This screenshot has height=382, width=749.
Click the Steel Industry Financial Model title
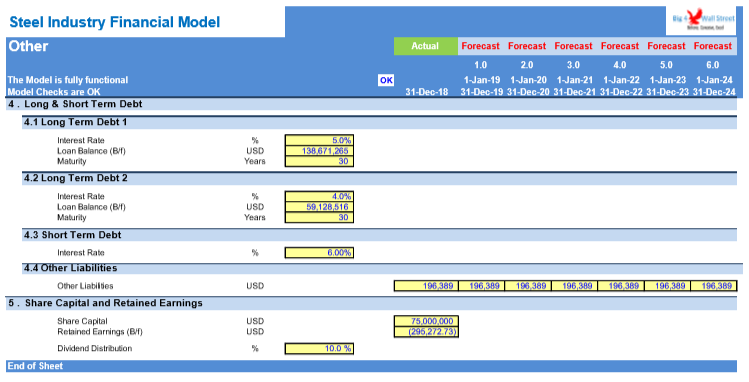tap(115, 22)
